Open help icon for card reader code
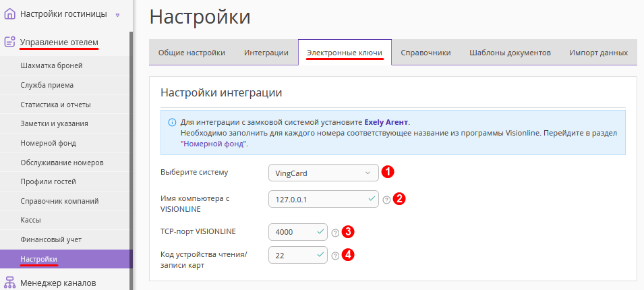 [335, 256]
